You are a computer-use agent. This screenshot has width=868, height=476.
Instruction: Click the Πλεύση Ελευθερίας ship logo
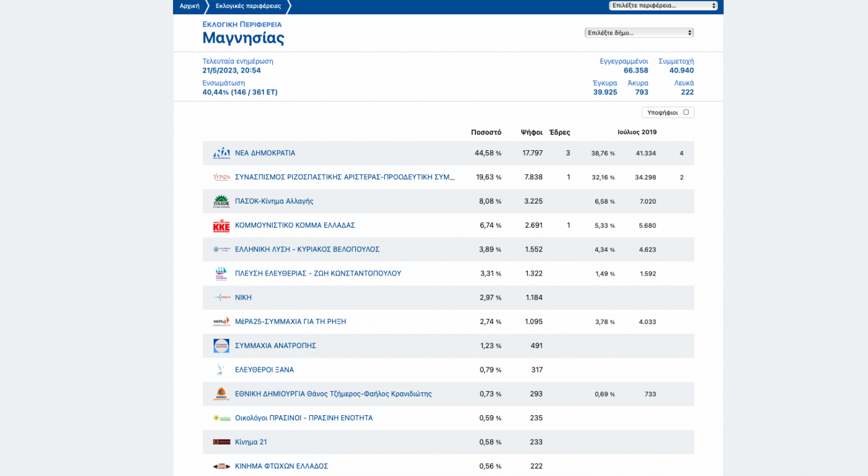click(x=221, y=273)
